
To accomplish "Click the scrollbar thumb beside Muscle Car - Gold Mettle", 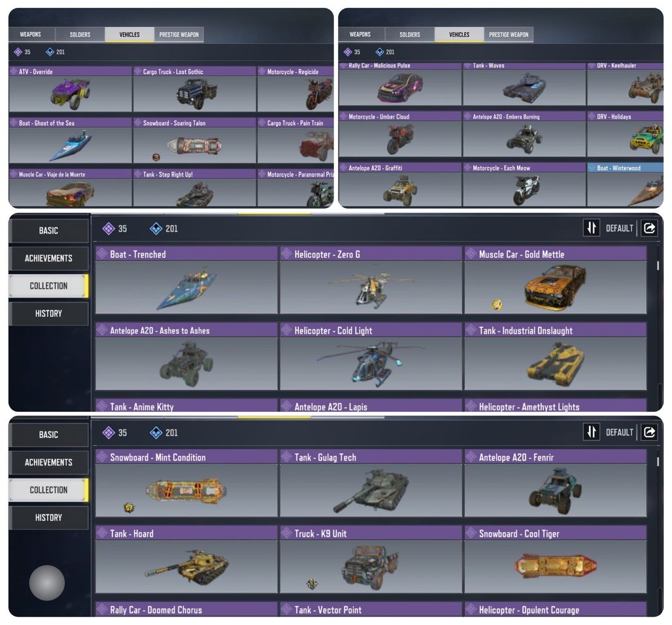I will coord(658,265).
